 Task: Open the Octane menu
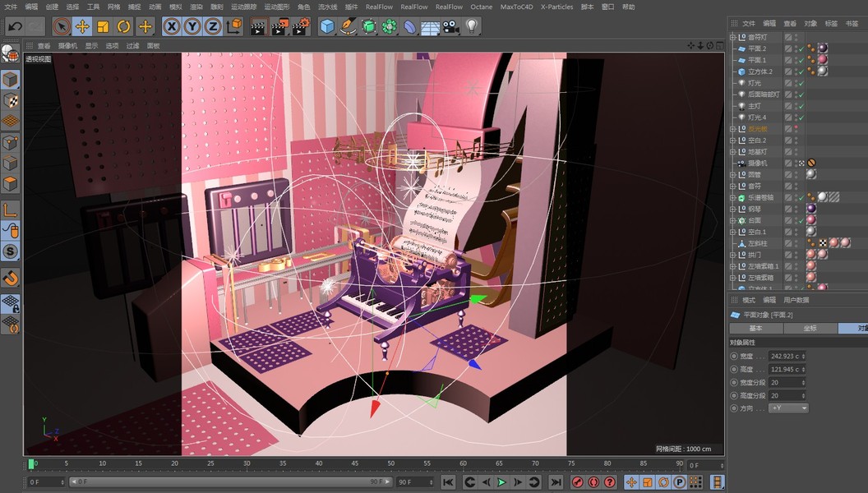pos(481,7)
